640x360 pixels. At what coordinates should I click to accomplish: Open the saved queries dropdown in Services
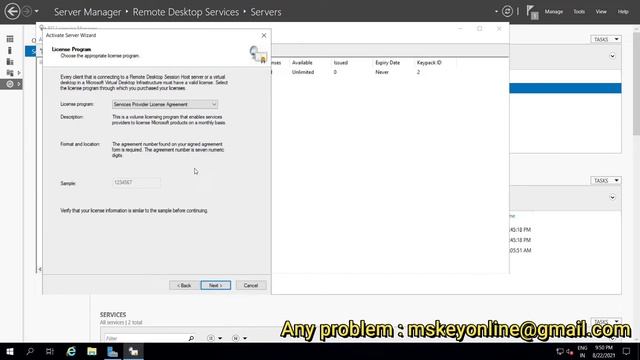[239, 338]
